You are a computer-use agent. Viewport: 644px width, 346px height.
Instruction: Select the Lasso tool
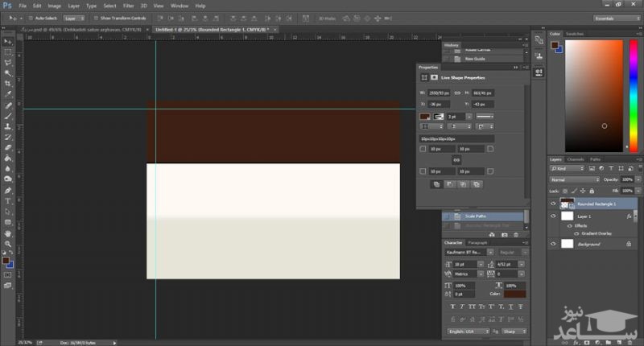(8, 62)
